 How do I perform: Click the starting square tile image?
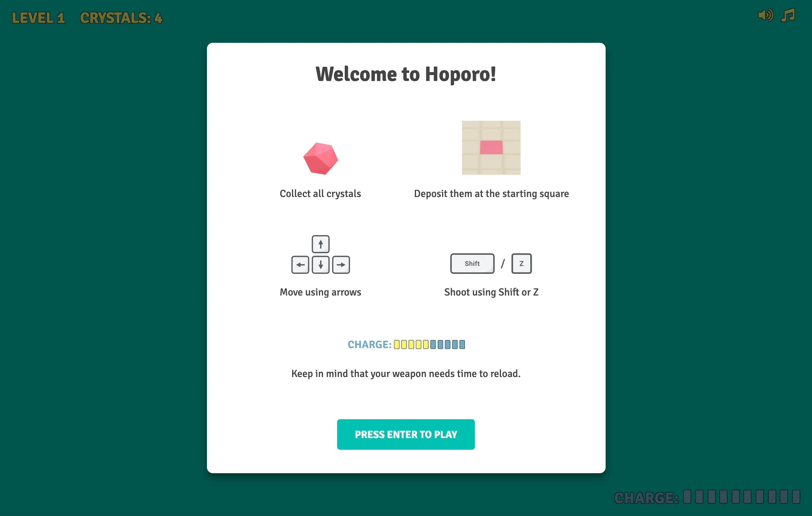[491, 147]
